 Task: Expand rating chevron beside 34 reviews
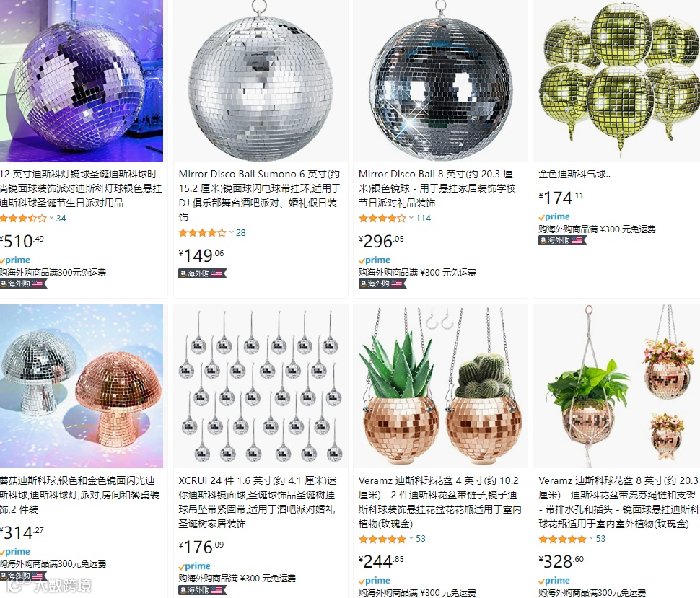pos(51,219)
